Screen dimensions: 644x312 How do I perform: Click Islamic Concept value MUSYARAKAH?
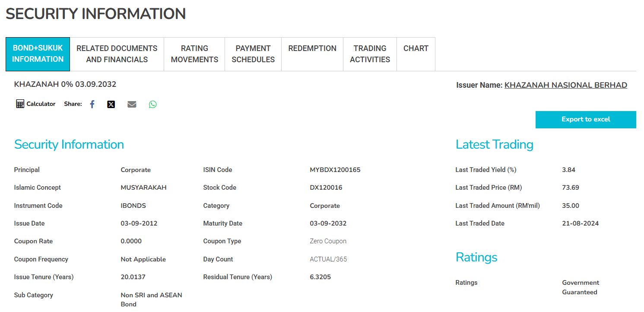click(143, 188)
